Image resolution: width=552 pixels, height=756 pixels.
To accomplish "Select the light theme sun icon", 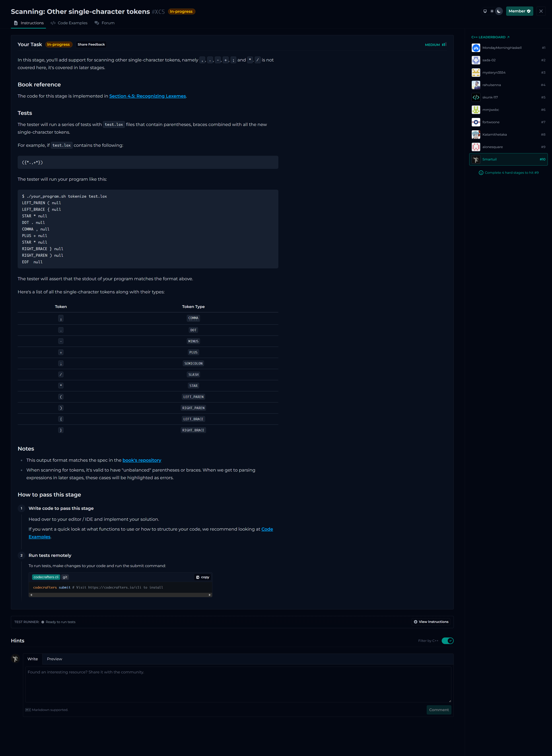I will [492, 11].
